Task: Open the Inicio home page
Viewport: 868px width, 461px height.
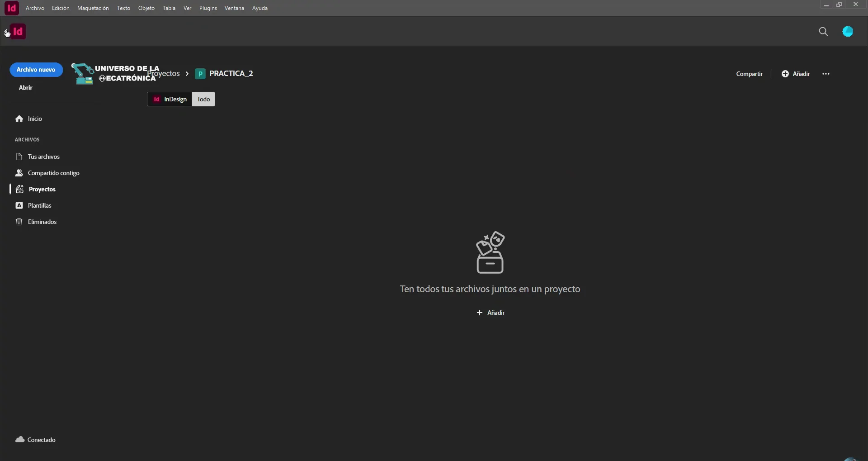Action: point(34,119)
